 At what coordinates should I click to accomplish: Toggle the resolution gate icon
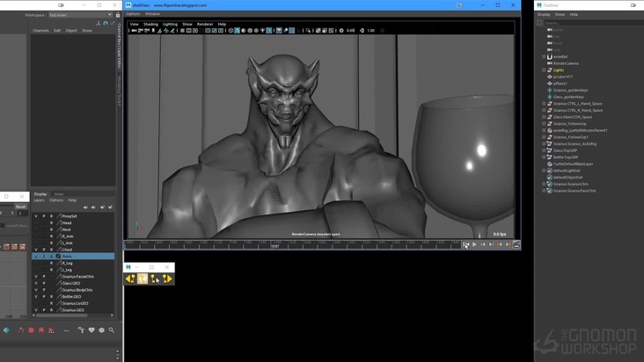[195, 31]
